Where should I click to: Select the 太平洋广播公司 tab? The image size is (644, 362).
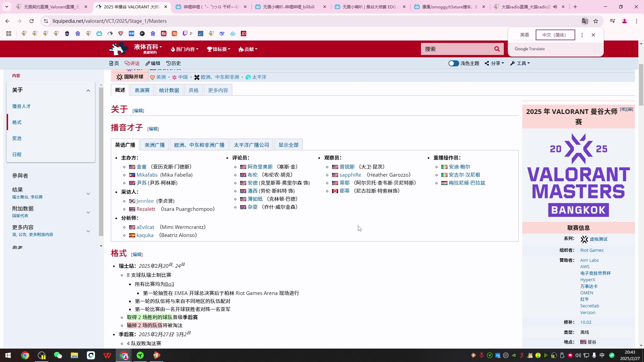252,145
